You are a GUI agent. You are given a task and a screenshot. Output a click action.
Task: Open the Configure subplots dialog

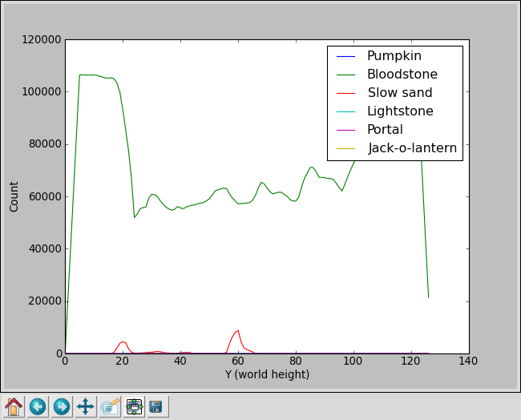pyautogui.click(x=134, y=406)
